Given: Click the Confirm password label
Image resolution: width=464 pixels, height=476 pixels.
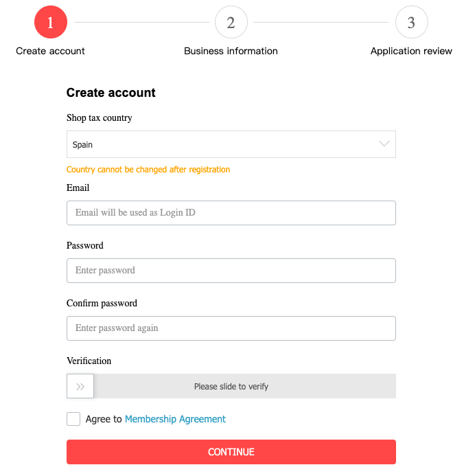Looking at the screenshot, I should pyautogui.click(x=102, y=303).
